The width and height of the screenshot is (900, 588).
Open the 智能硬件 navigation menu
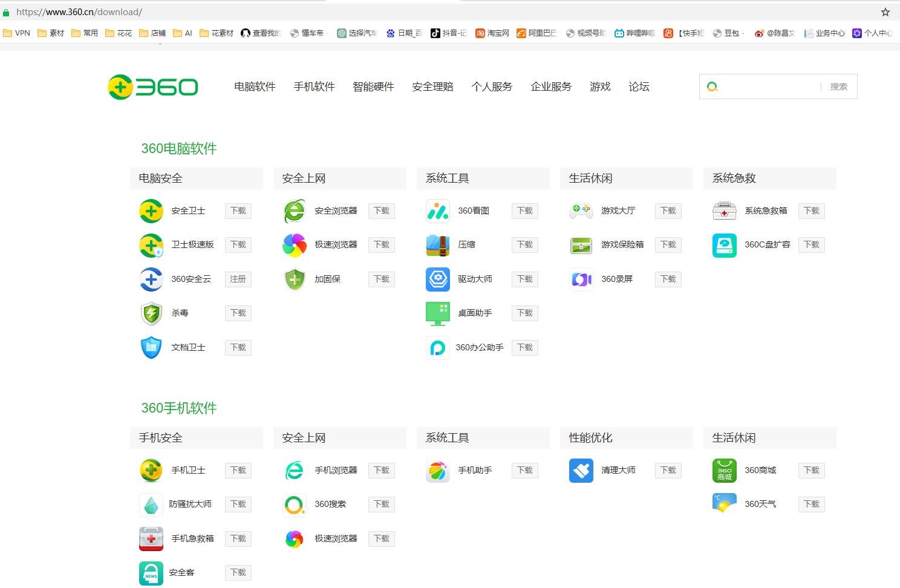pyautogui.click(x=373, y=87)
